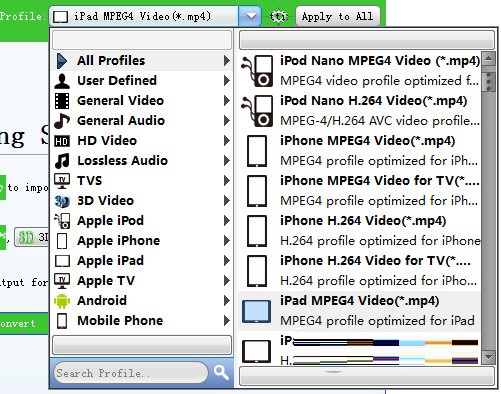501x394 pixels.
Task: Click the iPhone MPEG4 Video(*.mp4) device icon
Action: point(257,151)
